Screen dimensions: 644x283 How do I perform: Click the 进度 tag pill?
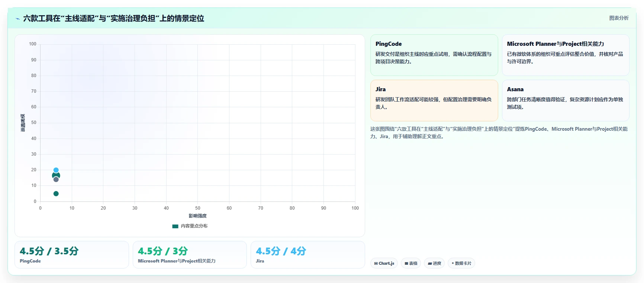click(434, 263)
